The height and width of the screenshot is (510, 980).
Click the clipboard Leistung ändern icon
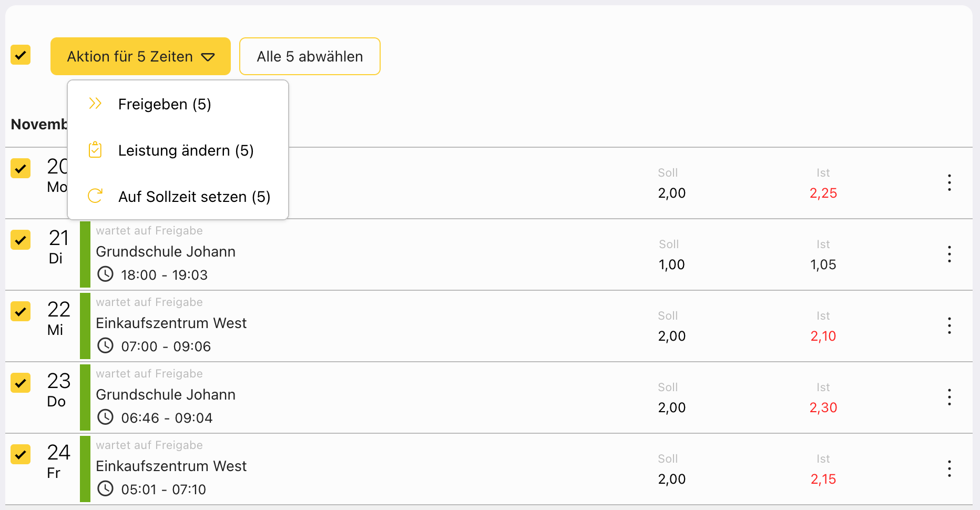coord(95,150)
